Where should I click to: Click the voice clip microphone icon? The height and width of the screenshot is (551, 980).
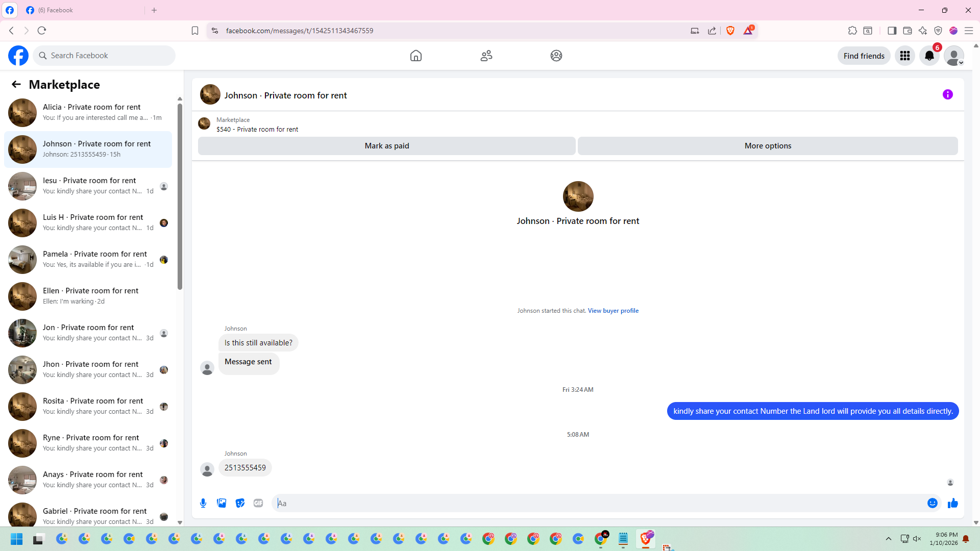pyautogui.click(x=203, y=503)
